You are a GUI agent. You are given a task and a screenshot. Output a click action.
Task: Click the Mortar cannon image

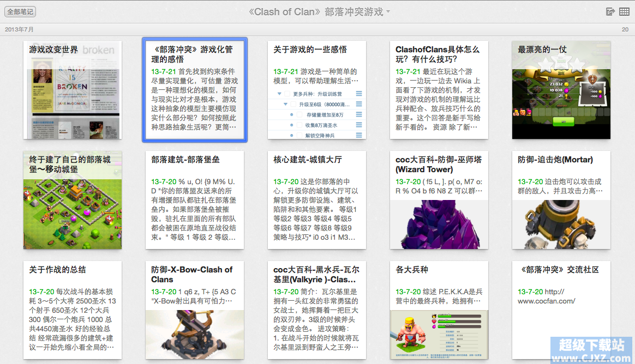[561, 225]
